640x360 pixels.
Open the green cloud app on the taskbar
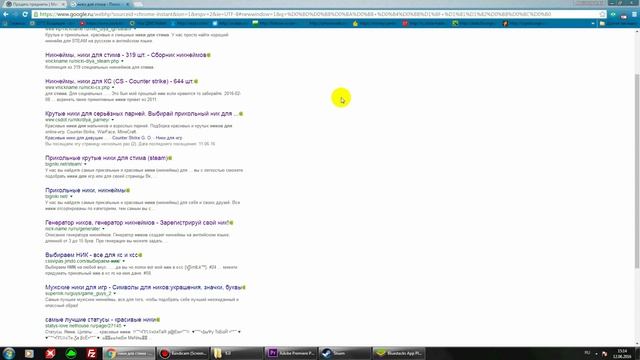[x=71, y=353]
